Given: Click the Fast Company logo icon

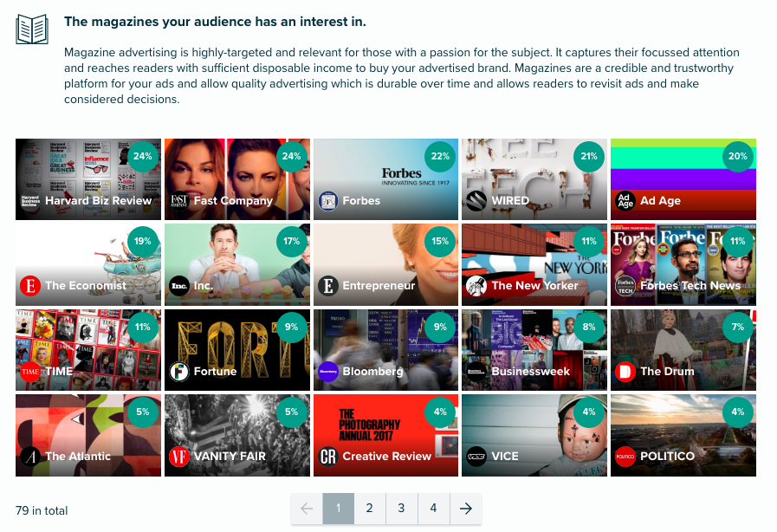Looking at the screenshot, I should pos(179,201).
